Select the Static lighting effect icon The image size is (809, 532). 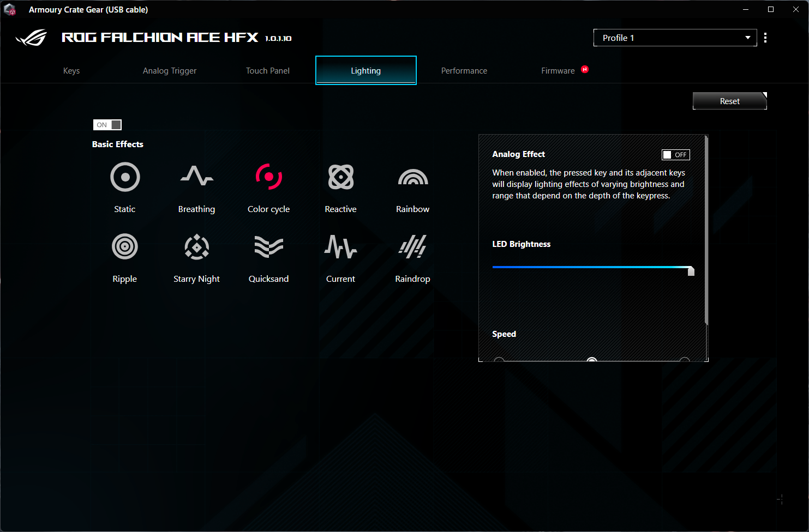click(125, 177)
